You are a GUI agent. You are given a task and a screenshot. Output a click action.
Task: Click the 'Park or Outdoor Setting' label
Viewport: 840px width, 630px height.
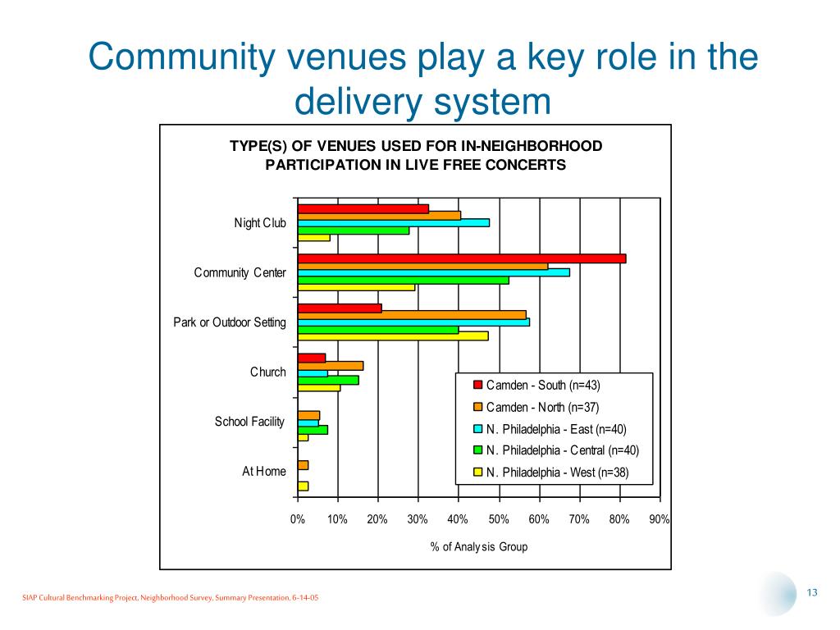tap(230, 322)
